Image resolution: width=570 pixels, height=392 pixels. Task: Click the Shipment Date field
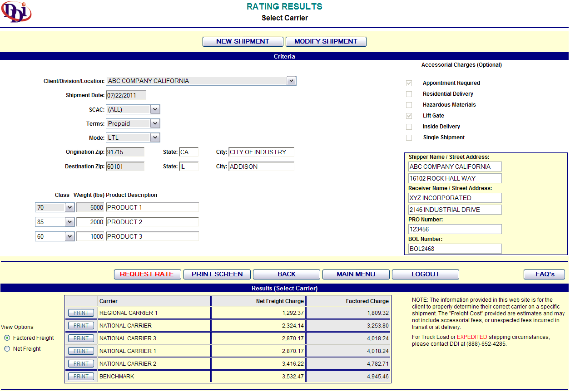point(126,95)
